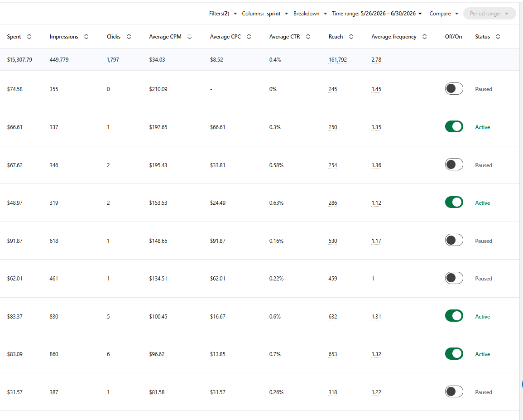Sort by the Average frequency column icon
523x420 pixels.
425,37
